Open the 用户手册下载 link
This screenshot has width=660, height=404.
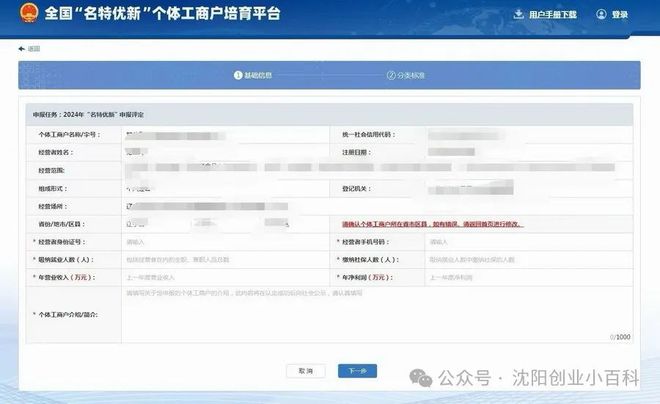553,15
